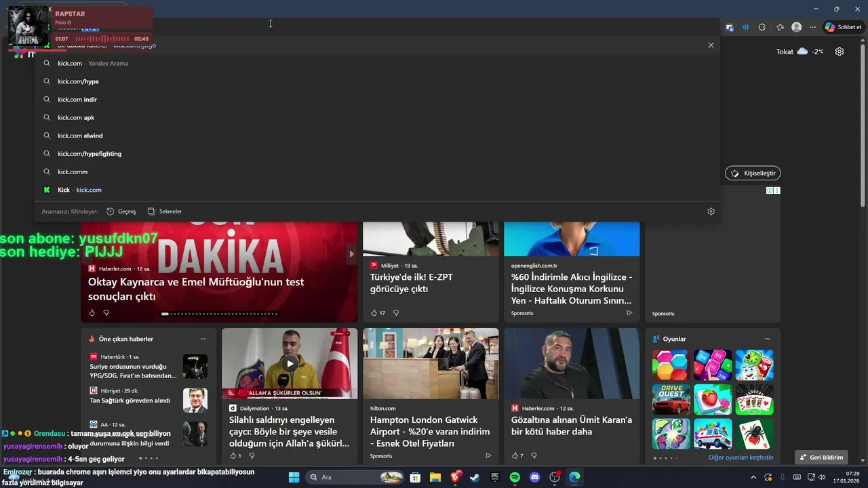Open the green hexagon puzzle game tile
868x488 pixels.
[x=671, y=365]
